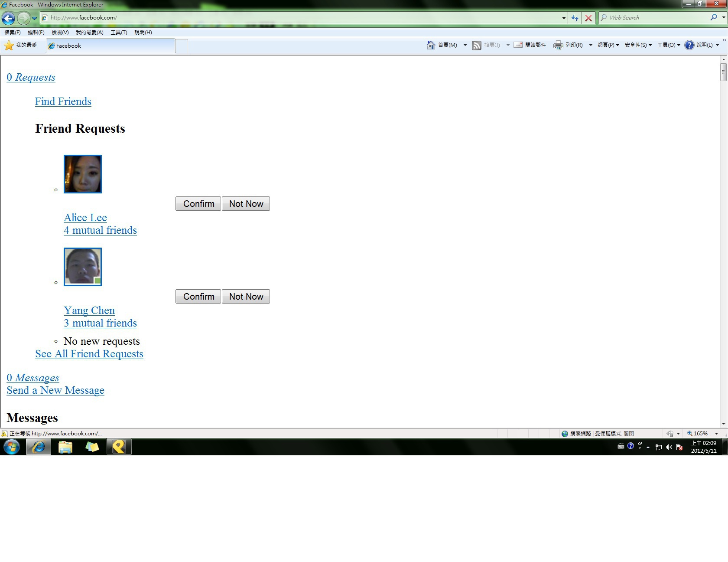Click the refresh icon in address bar
This screenshot has height=562, width=728.
[575, 18]
